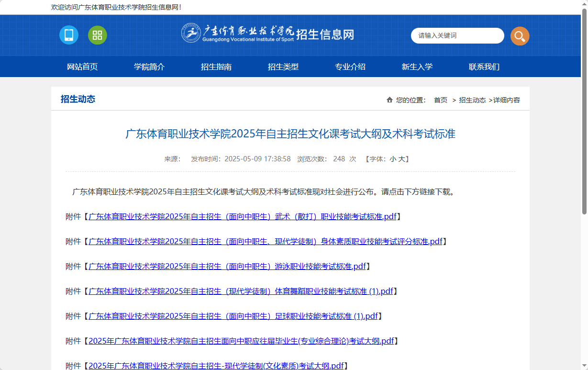Open the 招生类型 navigation menu
Image resolution: width=588 pixels, height=370 pixels.
click(283, 67)
